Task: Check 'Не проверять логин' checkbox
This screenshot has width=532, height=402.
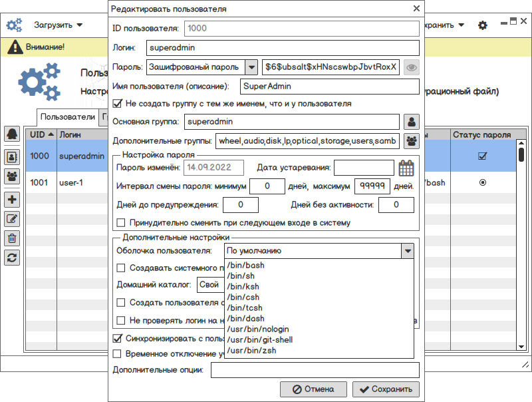Action: [121, 321]
